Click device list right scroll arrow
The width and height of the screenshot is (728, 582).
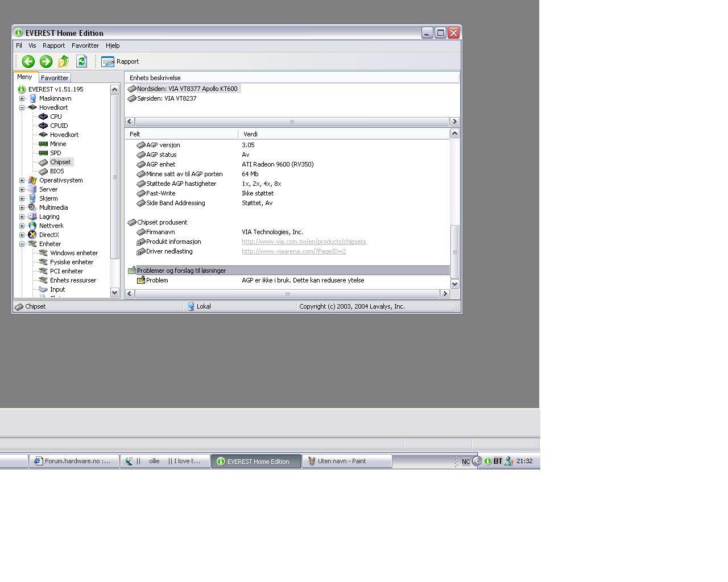coord(454,122)
